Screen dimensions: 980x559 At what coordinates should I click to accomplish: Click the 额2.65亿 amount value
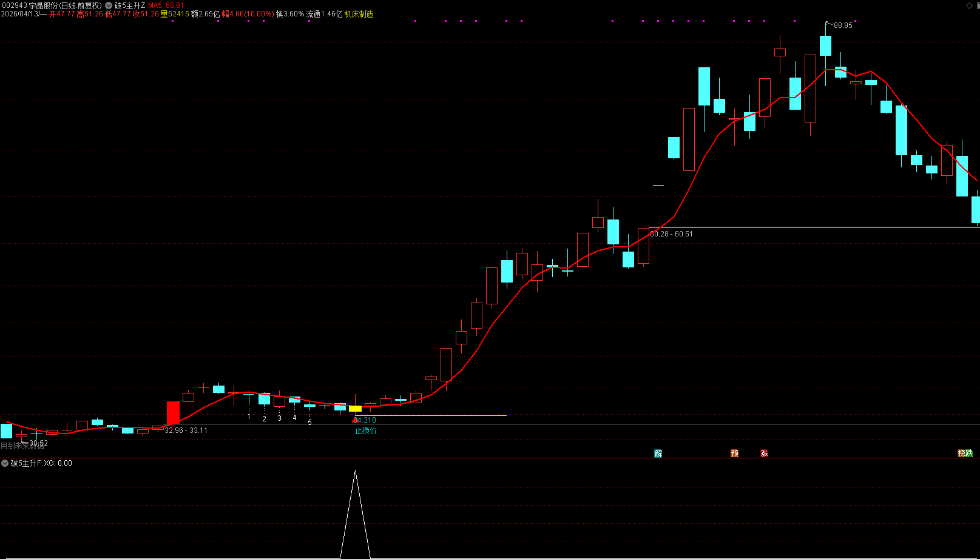coord(205,14)
